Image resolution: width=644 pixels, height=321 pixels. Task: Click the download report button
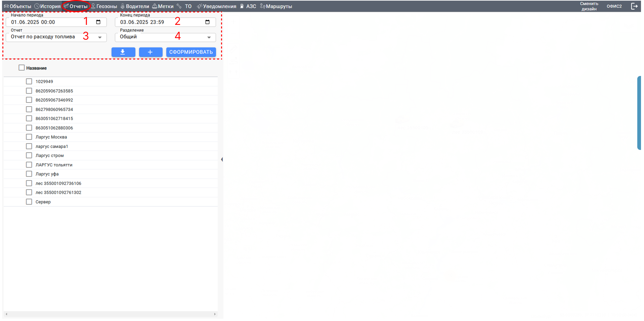pos(123,52)
